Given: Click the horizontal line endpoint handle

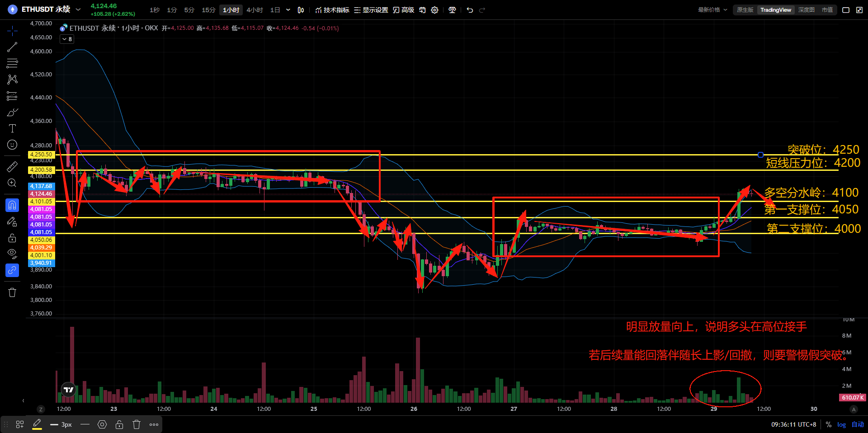Looking at the screenshot, I should (x=760, y=155).
